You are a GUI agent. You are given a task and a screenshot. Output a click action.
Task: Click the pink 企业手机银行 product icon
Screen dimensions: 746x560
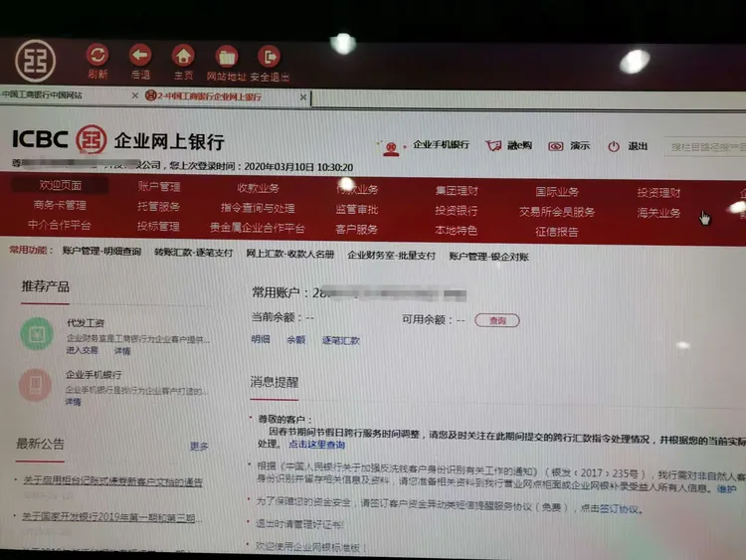coord(35,385)
